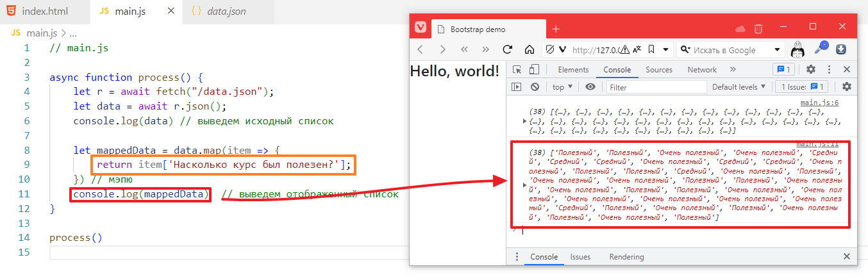Viewport: 868px width, 280px height.
Task: Open console settings gear beside issues
Action: click(847, 87)
